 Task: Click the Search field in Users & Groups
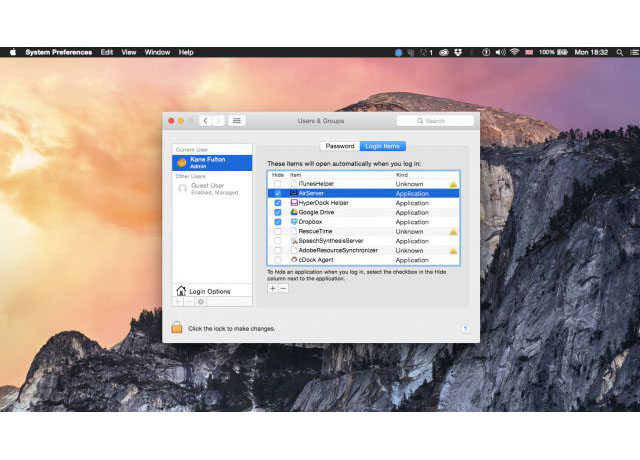(435, 121)
